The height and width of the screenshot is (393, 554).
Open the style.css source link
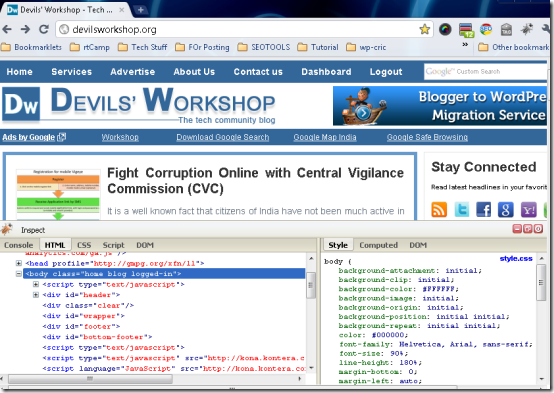[516, 259]
